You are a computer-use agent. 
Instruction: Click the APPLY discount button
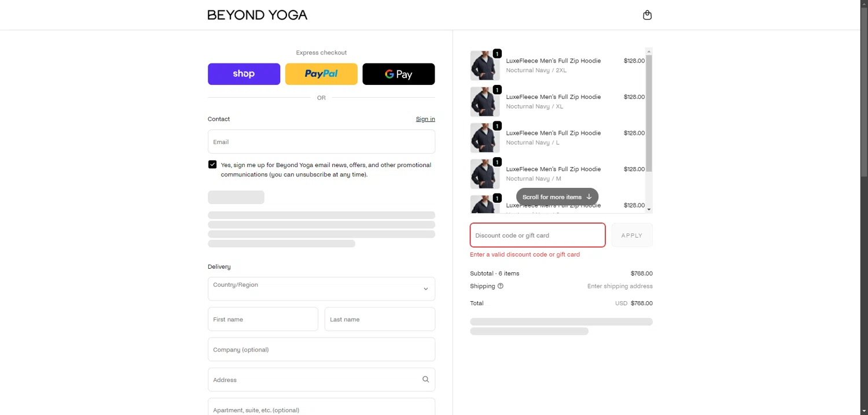(x=632, y=235)
